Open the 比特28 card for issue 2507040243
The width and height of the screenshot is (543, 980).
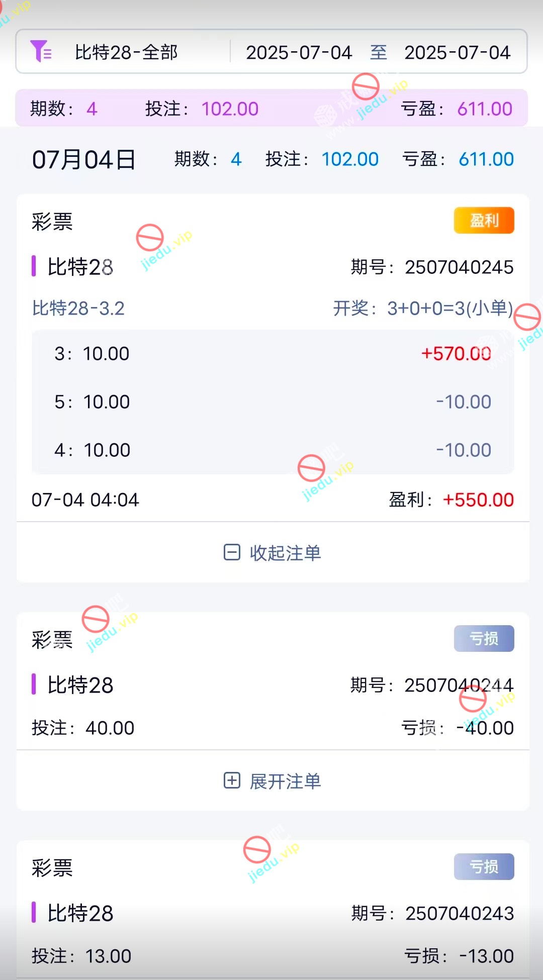(x=80, y=913)
